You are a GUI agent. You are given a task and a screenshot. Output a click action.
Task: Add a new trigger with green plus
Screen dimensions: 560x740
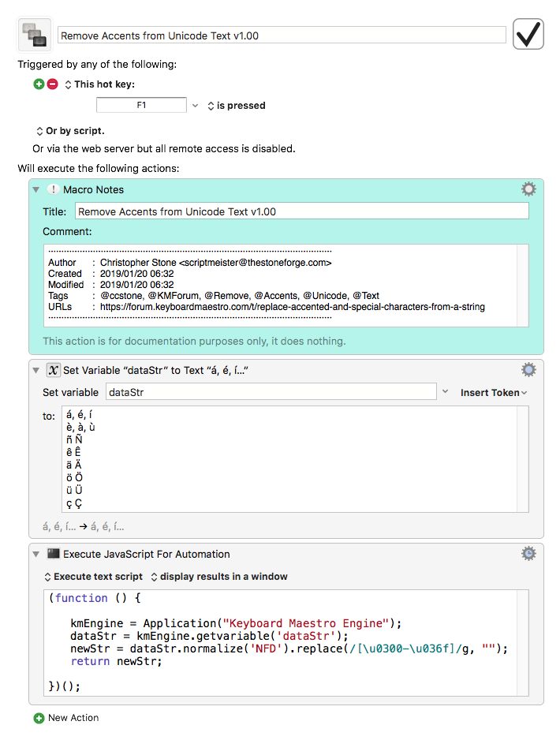(39, 84)
